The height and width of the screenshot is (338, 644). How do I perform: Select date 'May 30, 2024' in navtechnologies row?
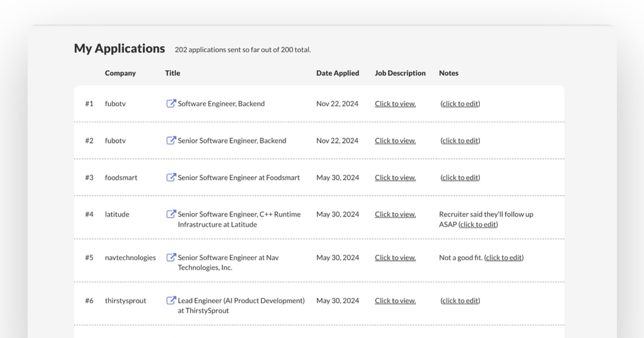(338, 258)
